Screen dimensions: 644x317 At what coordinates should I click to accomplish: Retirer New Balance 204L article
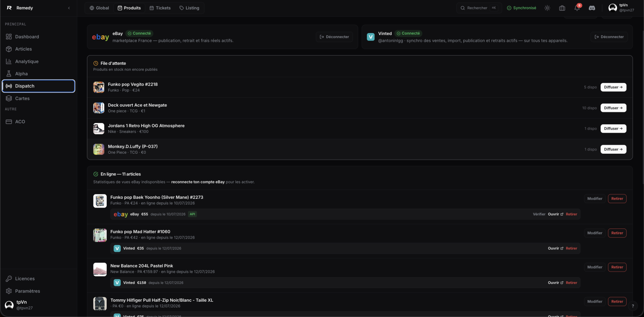pyautogui.click(x=617, y=267)
